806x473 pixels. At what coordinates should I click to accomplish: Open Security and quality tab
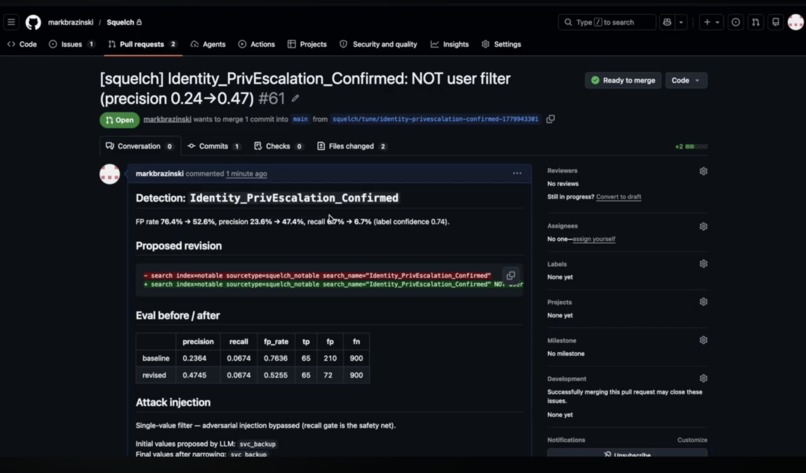point(378,44)
